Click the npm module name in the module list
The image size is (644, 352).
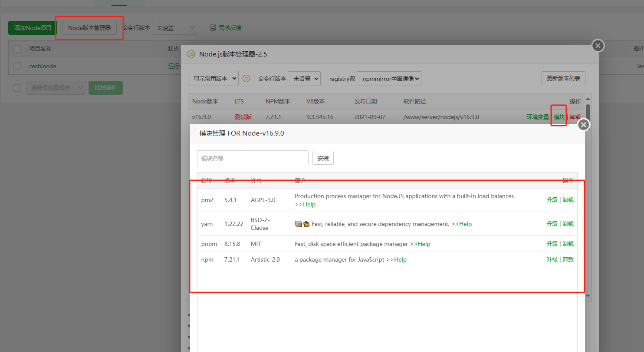tap(207, 259)
